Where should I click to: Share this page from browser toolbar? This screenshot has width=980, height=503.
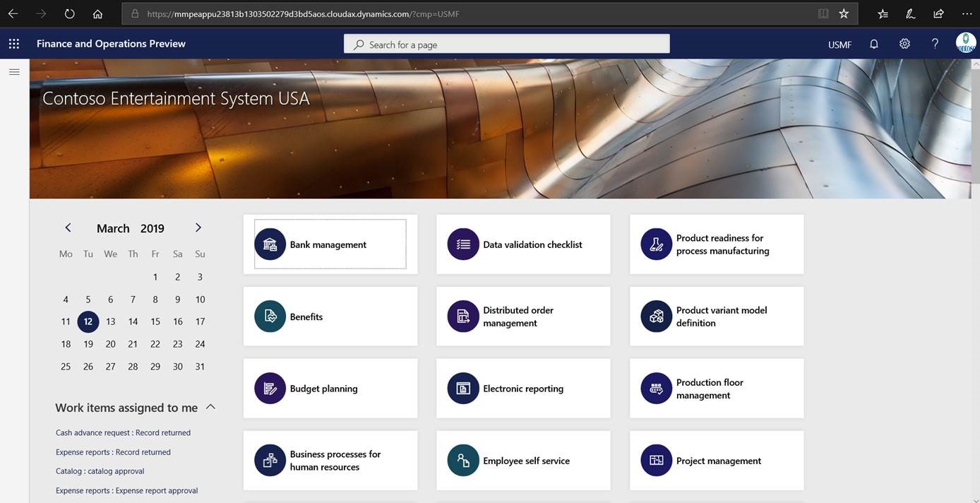pyautogui.click(x=938, y=13)
